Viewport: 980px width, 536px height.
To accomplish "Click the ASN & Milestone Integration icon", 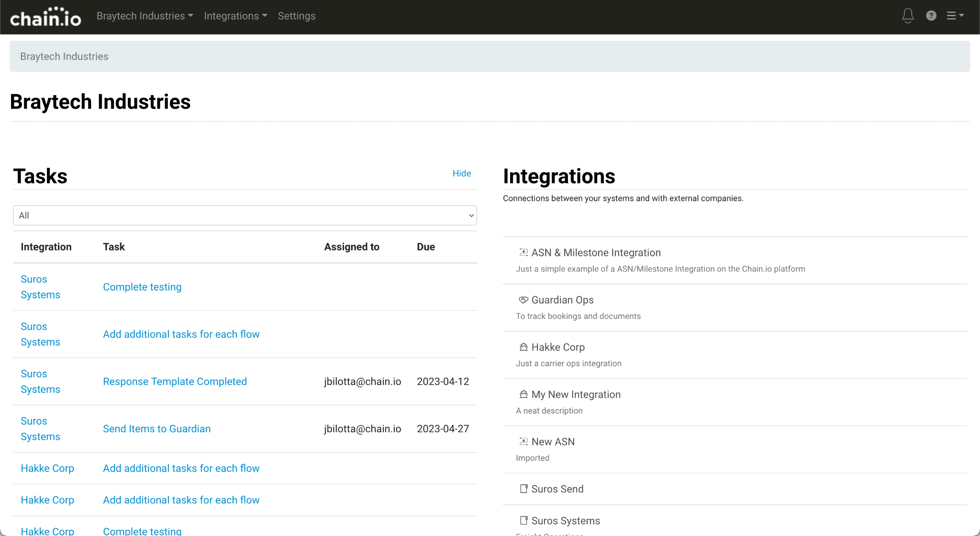I will tap(523, 252).
